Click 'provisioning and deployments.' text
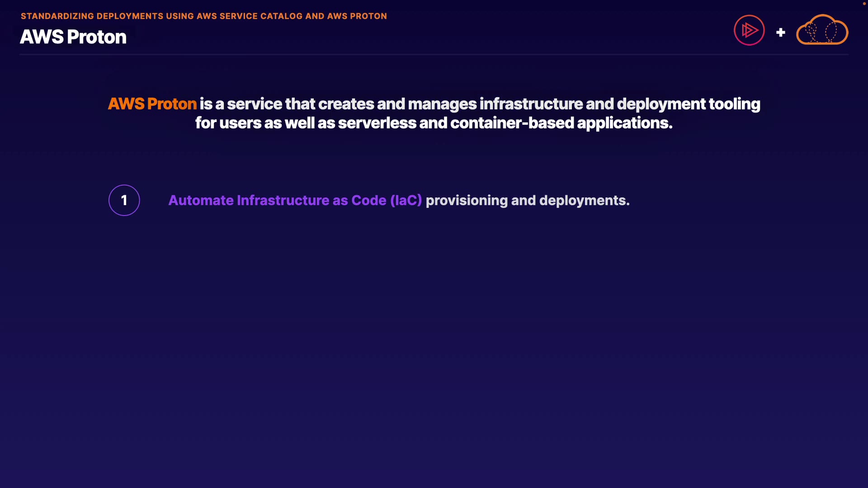Viewport: 868px width, 488px height. point(527,200)
